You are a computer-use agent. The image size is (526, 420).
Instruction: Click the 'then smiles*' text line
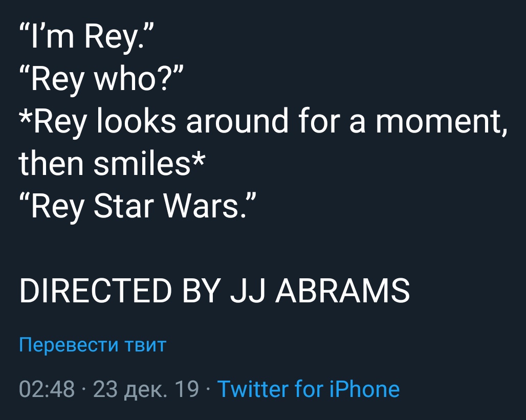112,163
